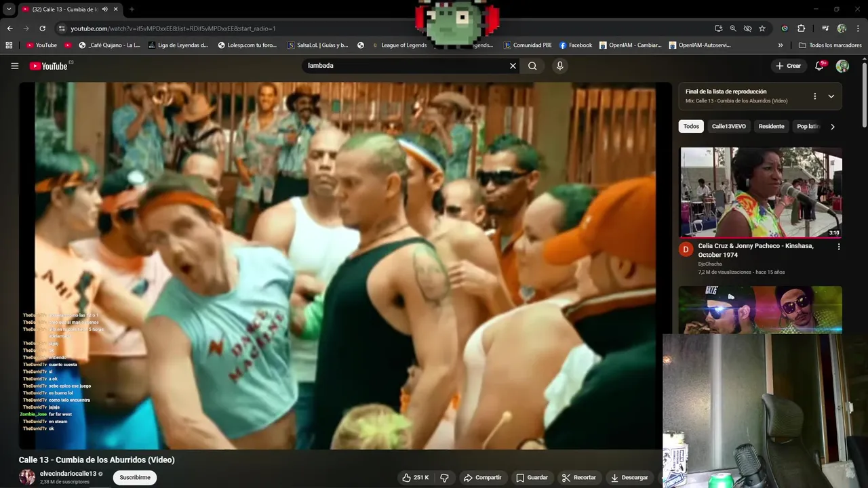Click the Suscribirme button
Viewport: 868px width, 488px height.
pyautogui.click(x=135, y=477)
